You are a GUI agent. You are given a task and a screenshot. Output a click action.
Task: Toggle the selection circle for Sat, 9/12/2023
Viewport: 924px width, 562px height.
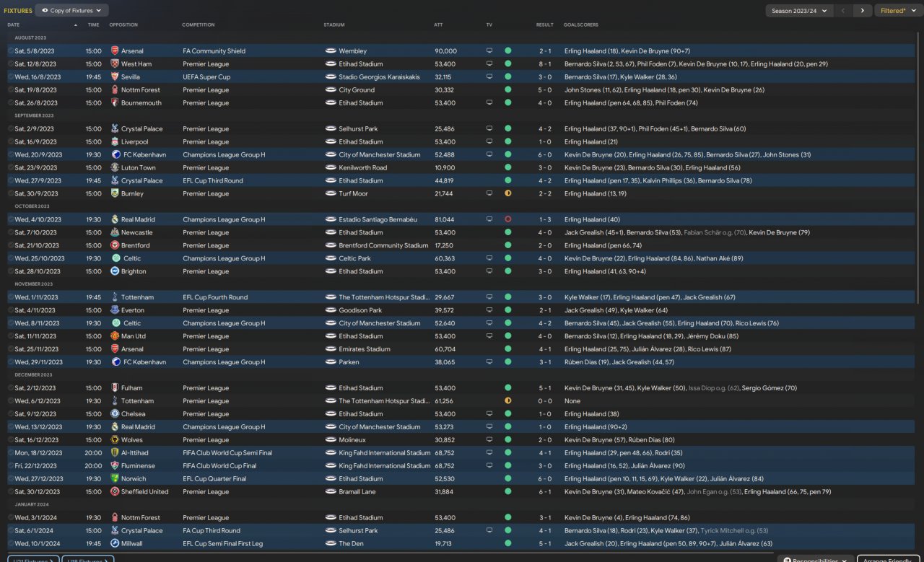[x=11, y=414]
